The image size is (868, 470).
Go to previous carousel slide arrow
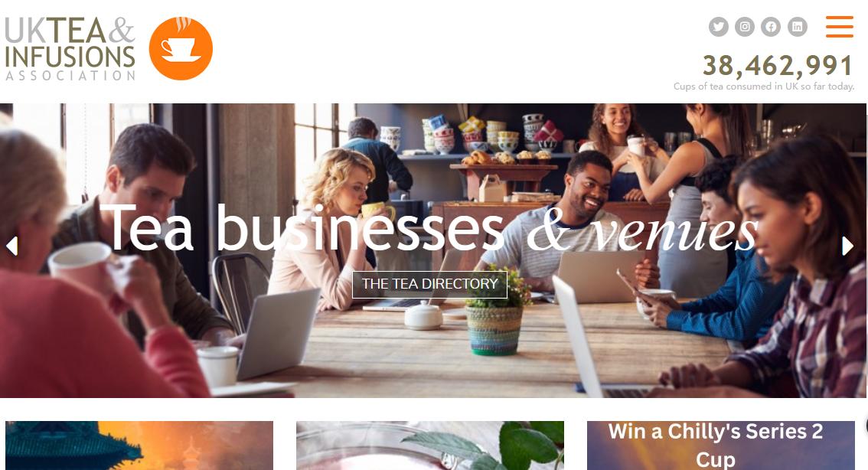click(12, 246)
